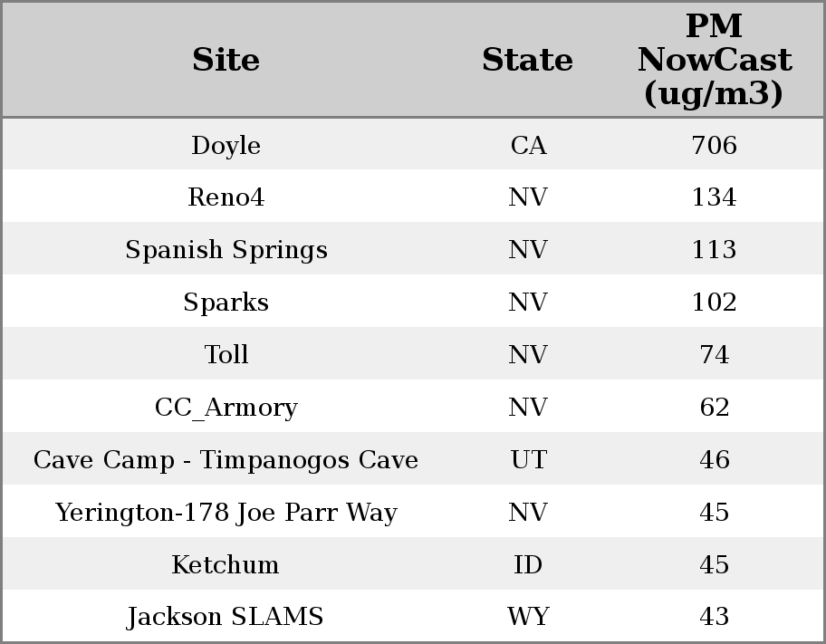Select the 134 NowCast value
Image resolution: width=826 pixels, height=644 pixels.
pyautogui.click(x=714, y=197)
